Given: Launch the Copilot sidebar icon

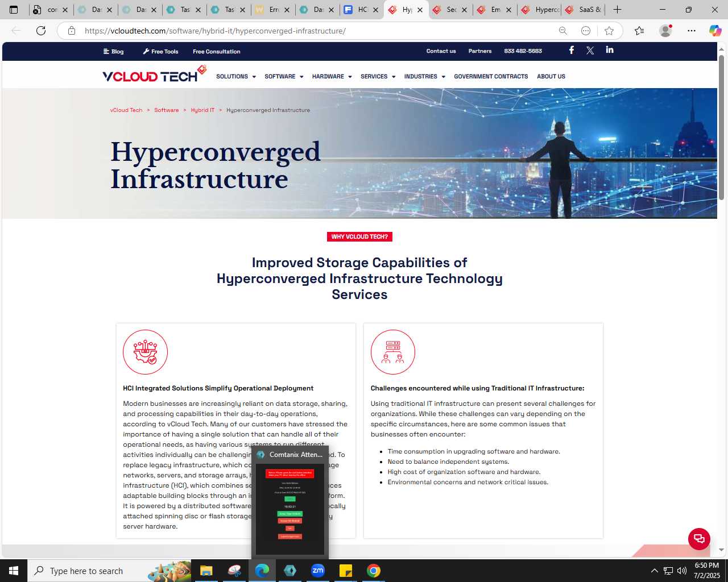Looking at the screenshot, I should (715, 31).
